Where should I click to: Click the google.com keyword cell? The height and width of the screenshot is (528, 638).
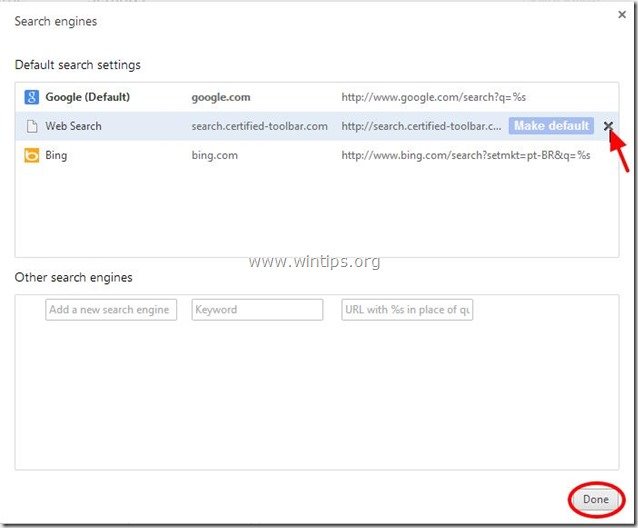[221, 98]
